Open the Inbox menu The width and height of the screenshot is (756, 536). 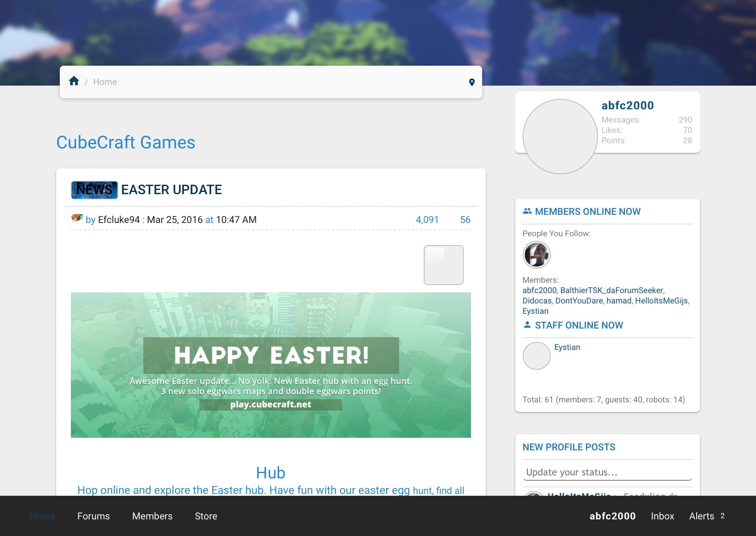tap(662, 516)
